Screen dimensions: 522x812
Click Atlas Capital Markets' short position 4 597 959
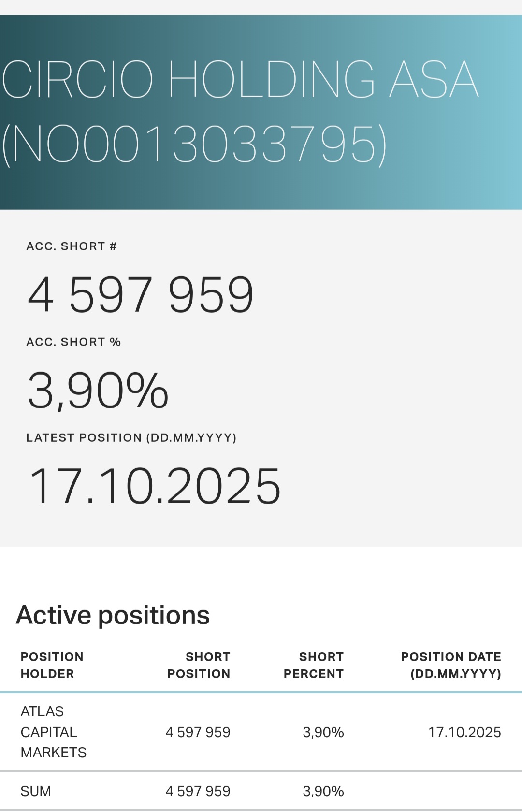[198, 732]
